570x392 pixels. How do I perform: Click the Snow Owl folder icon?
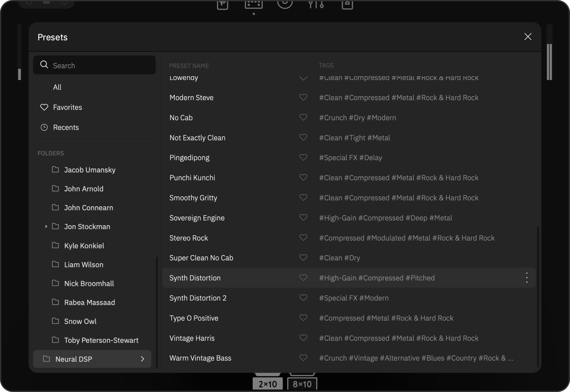click(x=55, y=321)
